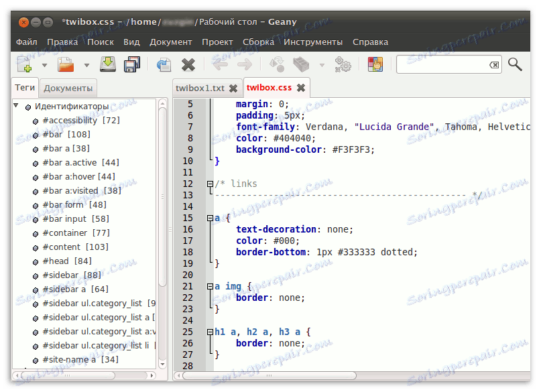Click the search magnifier icon
Viewport: 541px width, 392px height.
pos(515,64)
